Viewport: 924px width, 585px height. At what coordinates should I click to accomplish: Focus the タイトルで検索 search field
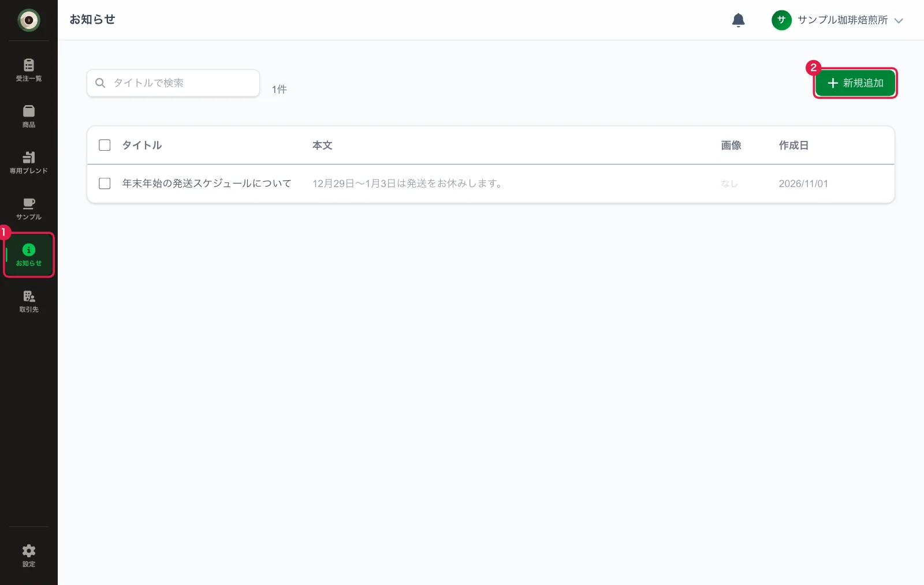(173, 83)
